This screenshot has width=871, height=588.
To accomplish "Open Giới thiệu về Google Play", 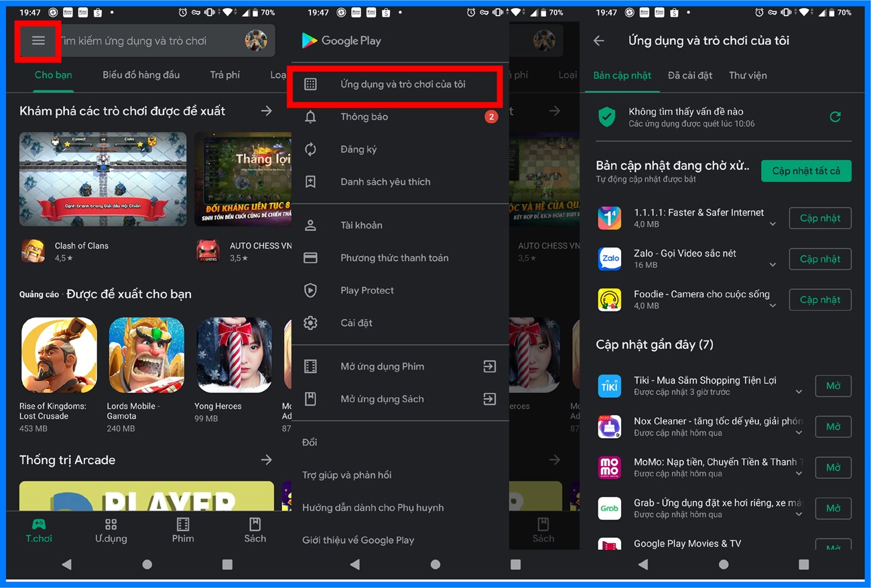I will (x=358, y=540).
